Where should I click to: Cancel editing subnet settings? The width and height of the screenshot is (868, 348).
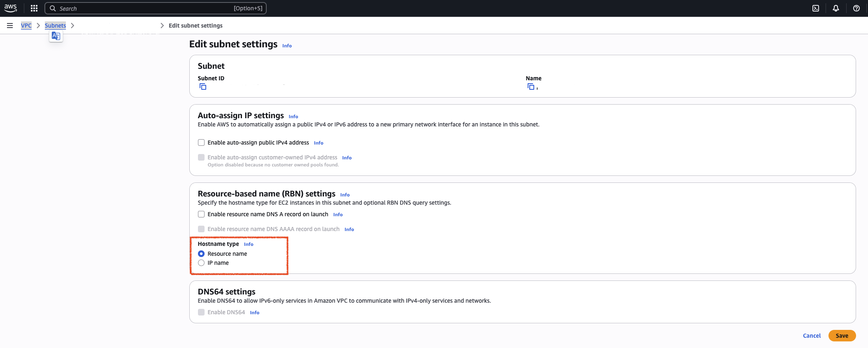812,336
